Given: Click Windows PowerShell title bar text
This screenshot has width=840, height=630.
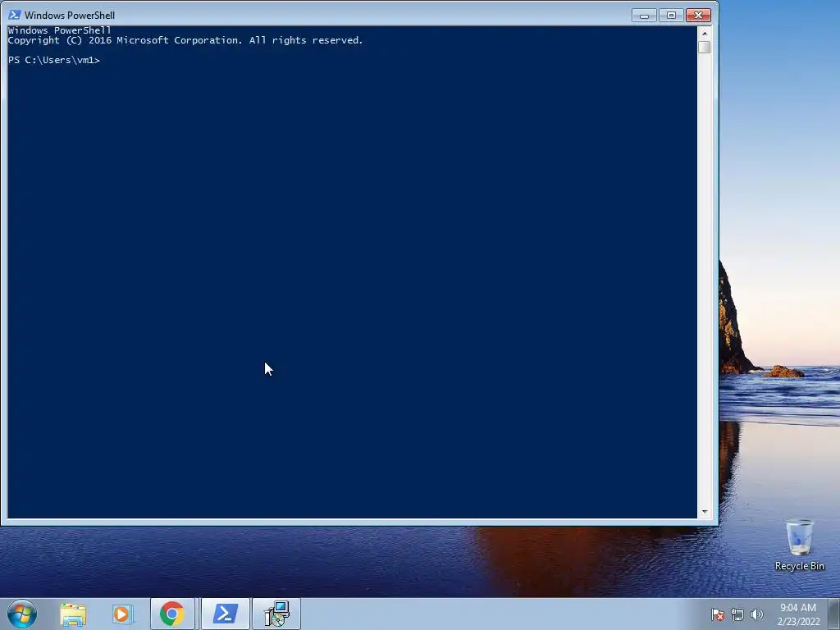Looking at the screenshot, I should [70, 15].
